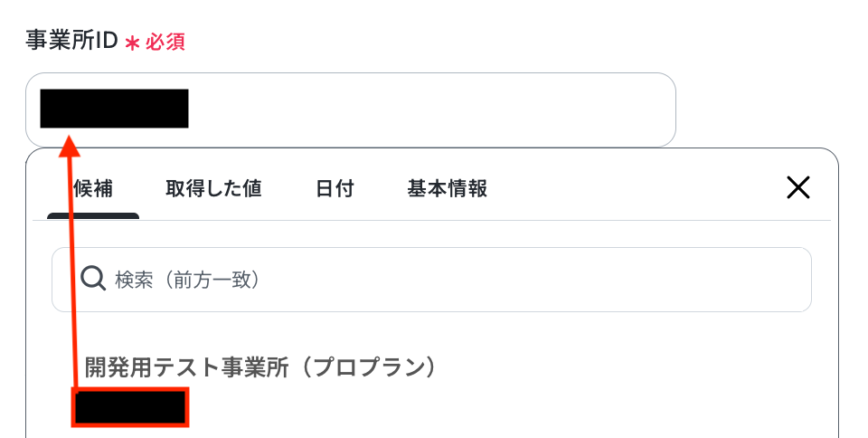Switch to the 候補 tab

tap(93, 188)
